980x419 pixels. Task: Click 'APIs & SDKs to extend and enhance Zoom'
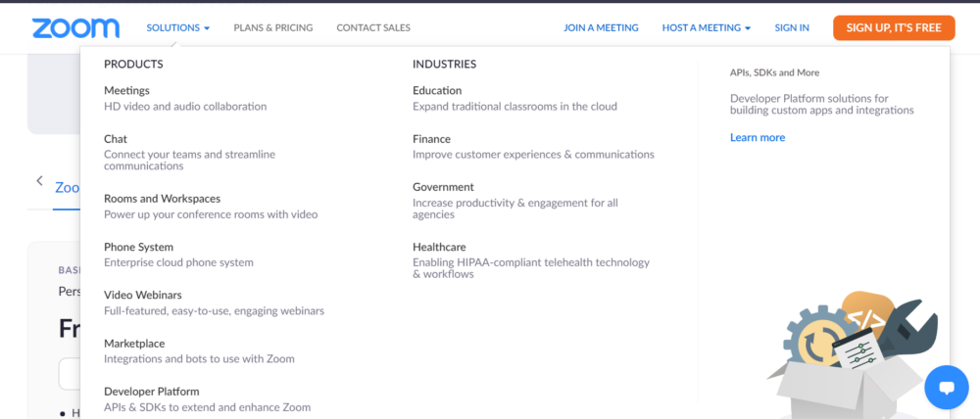point(207,407)
